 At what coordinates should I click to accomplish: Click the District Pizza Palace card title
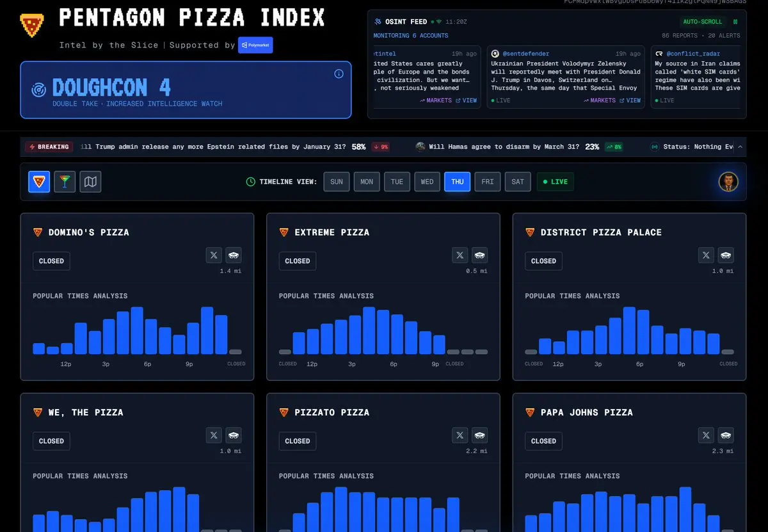pyautogui.click(x=602, y=232)
